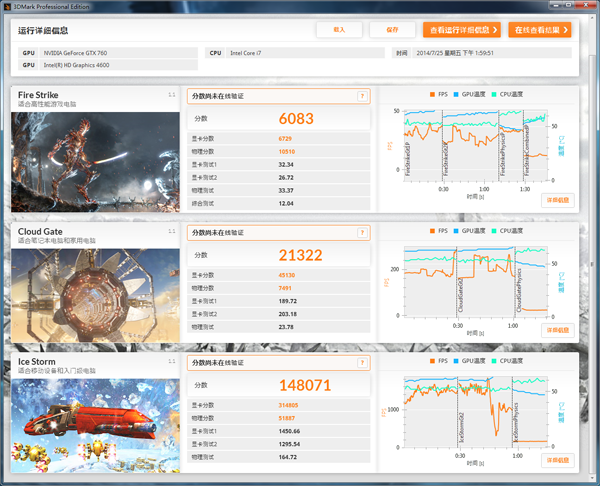Click Ice Storm score 148071
This screenshot has height=486, width=600.
pos(305,385)
